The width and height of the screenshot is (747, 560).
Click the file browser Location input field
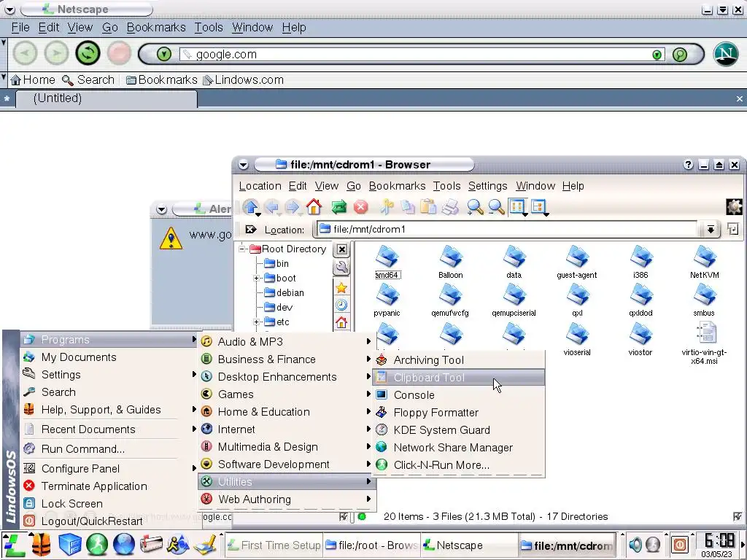(507, 230)
